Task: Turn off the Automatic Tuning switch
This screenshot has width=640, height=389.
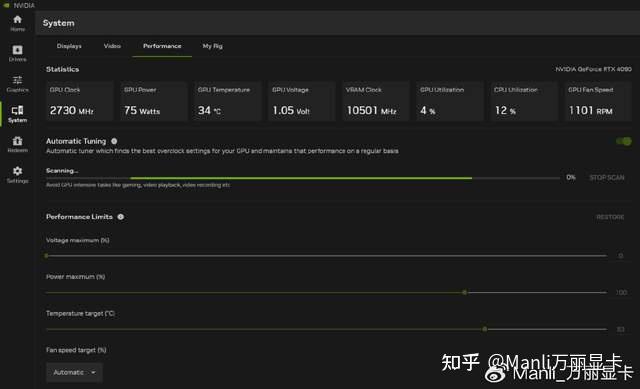Action: (624, 141)
